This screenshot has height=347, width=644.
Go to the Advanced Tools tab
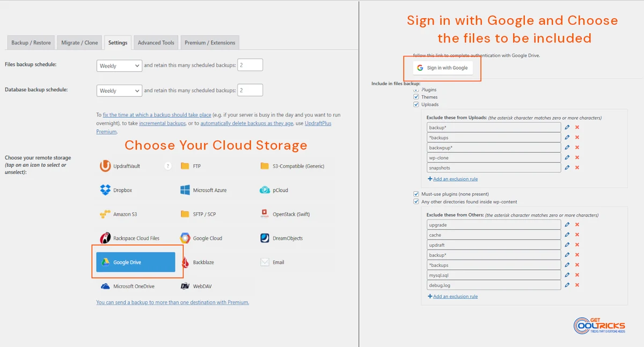pos(156,43)
